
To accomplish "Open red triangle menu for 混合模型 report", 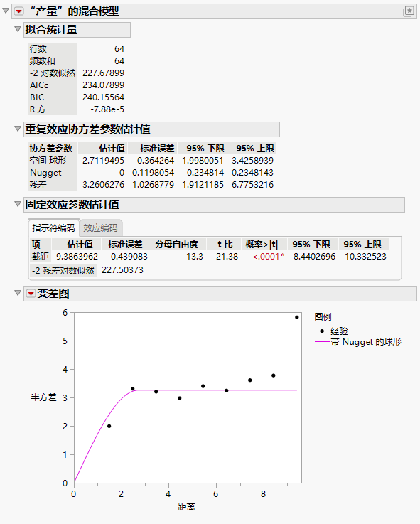I will [x=18, y=11].
